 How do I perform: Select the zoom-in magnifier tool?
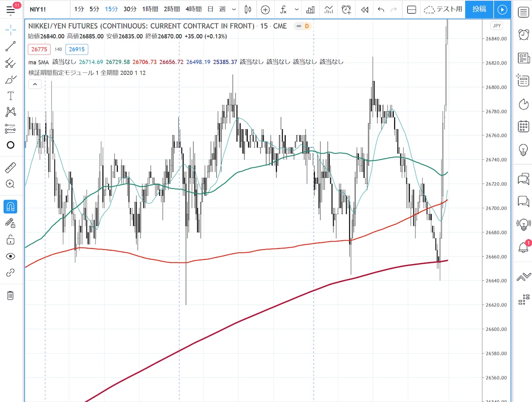coord(10,184)
